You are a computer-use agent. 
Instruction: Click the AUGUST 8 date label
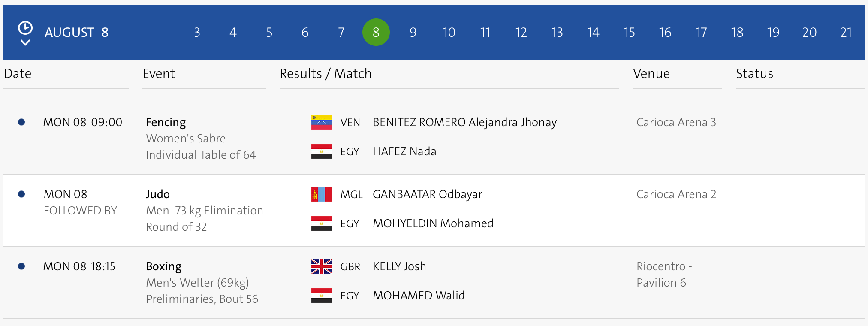(76, 33)
